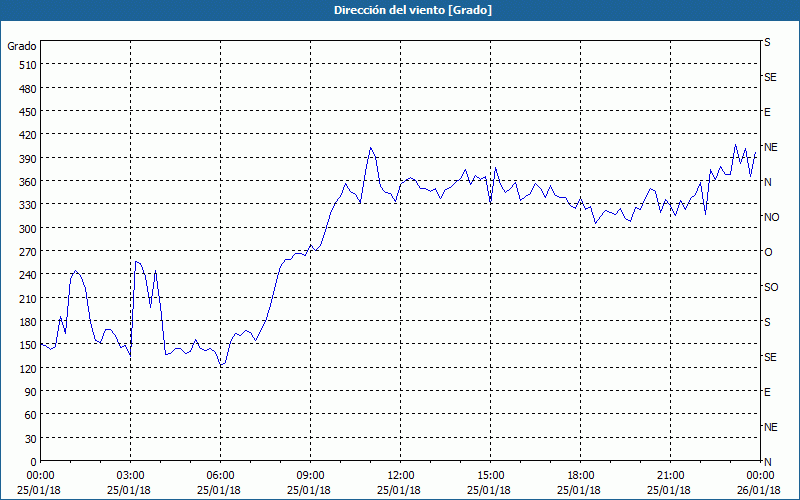Click the 'S' compass label beside 180 gridline
Image resolution: width=800 pixels, height=500 pixels.
pyautogui.click(x=767, y=322)
